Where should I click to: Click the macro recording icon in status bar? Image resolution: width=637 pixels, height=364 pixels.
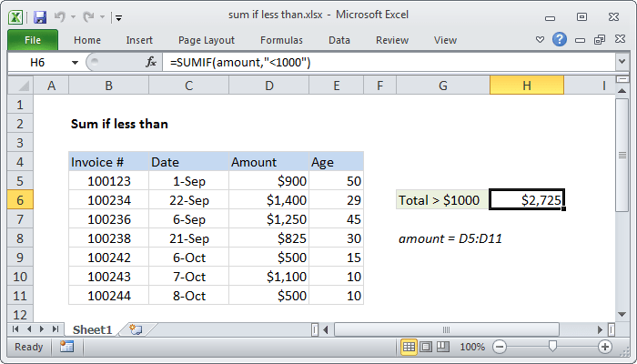(x=66, y=347)
